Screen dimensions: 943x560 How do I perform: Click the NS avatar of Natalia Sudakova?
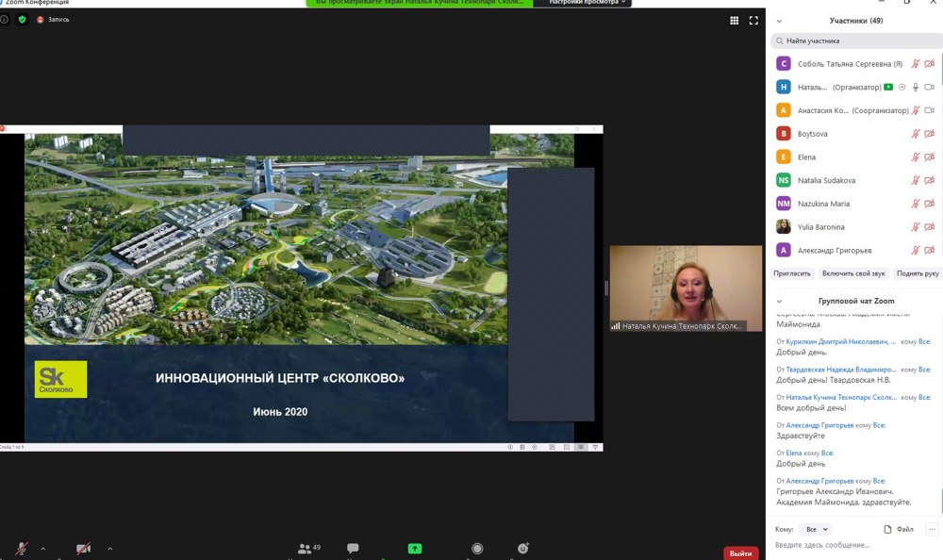tap(783, 180)
